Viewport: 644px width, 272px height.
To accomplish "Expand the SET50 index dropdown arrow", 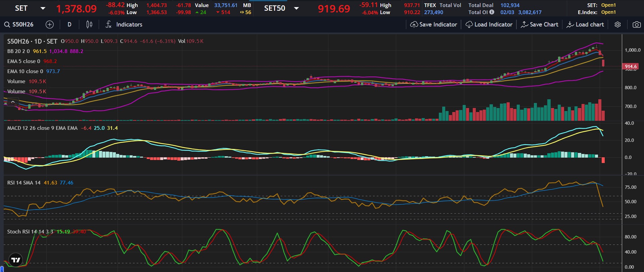I will (x=296, y=8).
